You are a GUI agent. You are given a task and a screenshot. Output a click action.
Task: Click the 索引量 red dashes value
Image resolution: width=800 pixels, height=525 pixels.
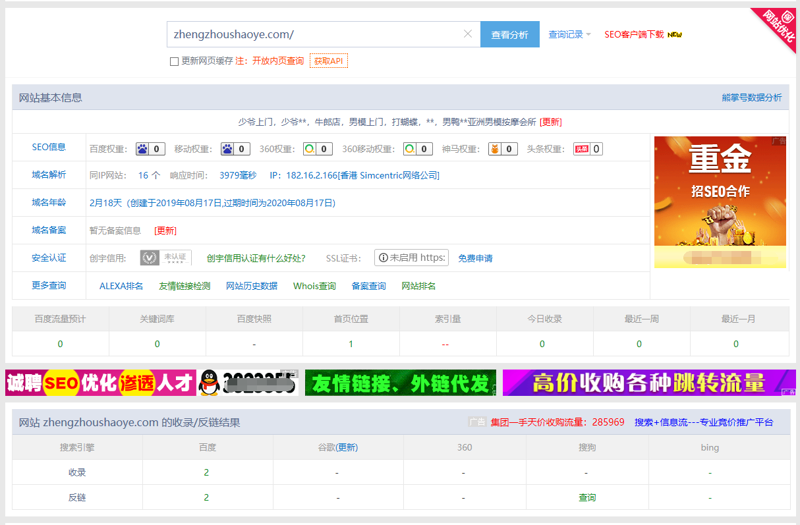click(x=445, y=345)
